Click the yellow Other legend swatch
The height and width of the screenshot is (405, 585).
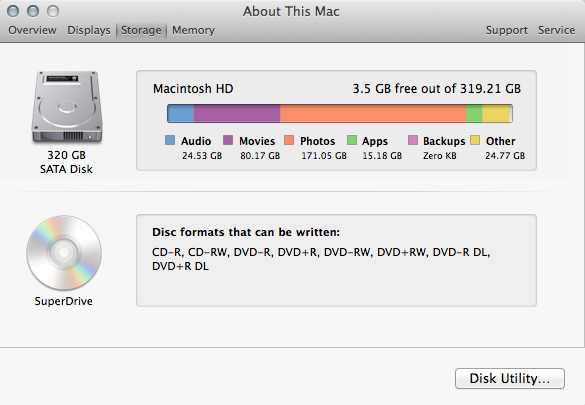click(x=475, y=140)
